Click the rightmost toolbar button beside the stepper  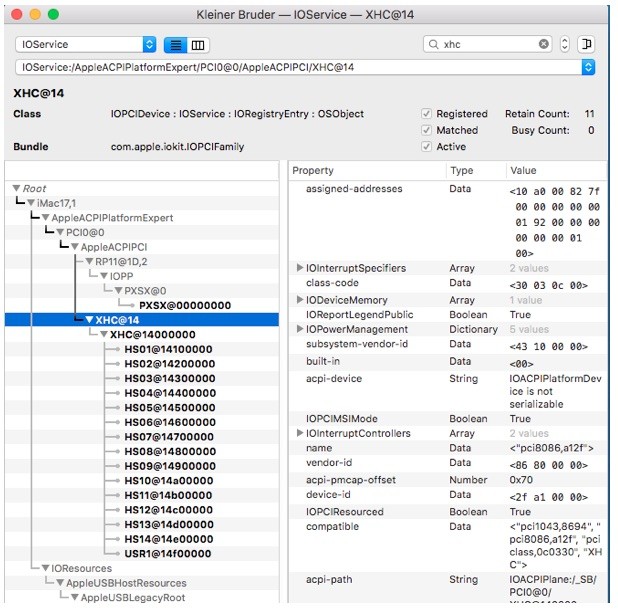[x=586, y=45]
